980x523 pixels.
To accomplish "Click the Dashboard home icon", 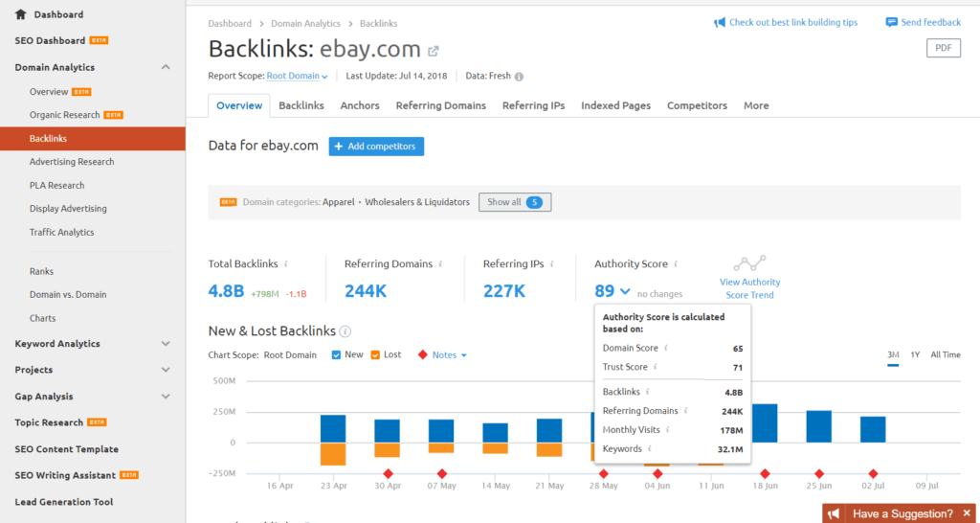I will point(21,14).
